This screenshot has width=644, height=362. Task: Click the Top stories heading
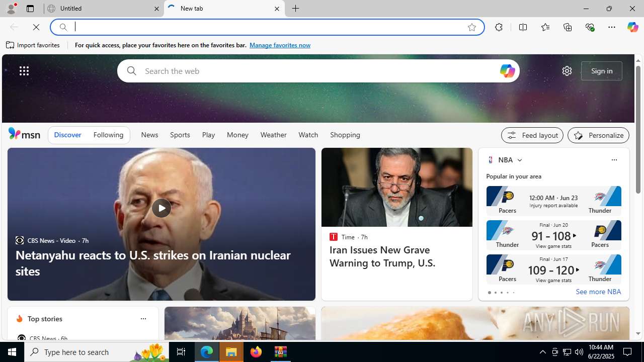[x=45, y=319]
